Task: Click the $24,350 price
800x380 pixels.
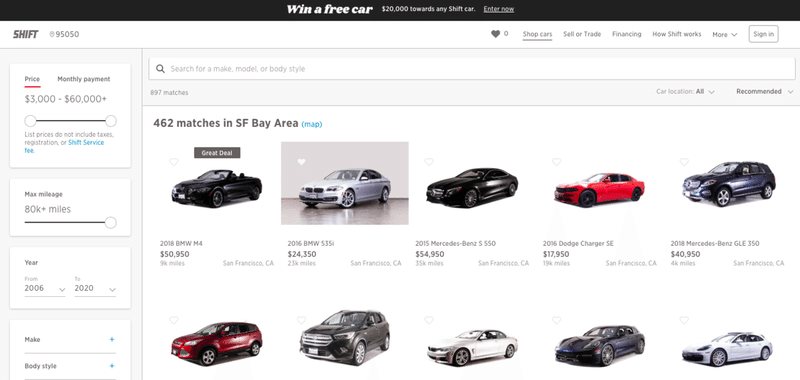Action: tap(302, 254)
